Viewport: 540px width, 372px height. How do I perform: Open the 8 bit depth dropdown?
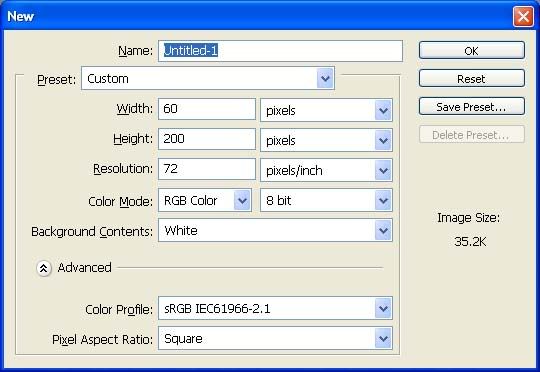[x=326, y=200]
